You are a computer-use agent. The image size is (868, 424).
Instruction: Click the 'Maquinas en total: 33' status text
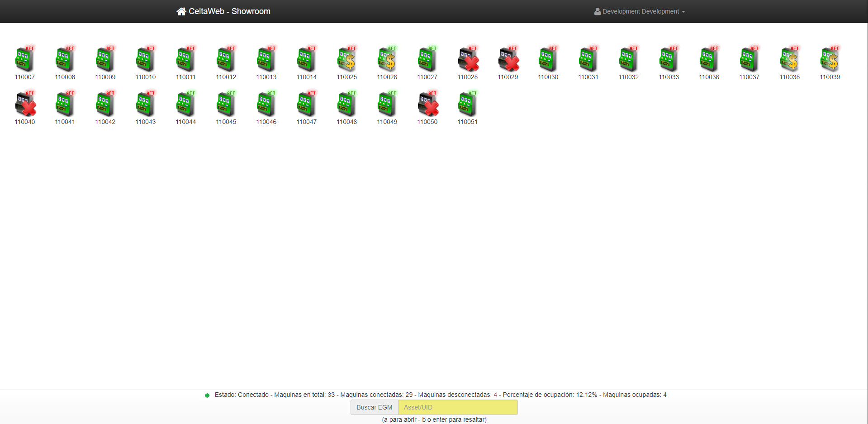(304, 395)
